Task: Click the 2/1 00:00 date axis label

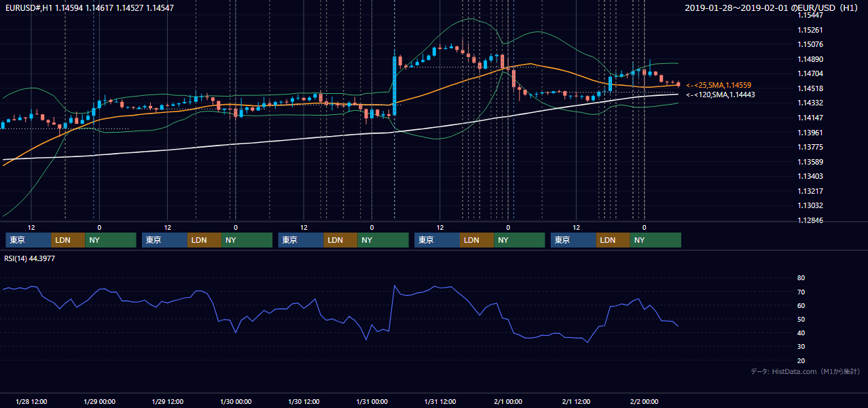Action: pyautogui.click(x=508, y=401)
